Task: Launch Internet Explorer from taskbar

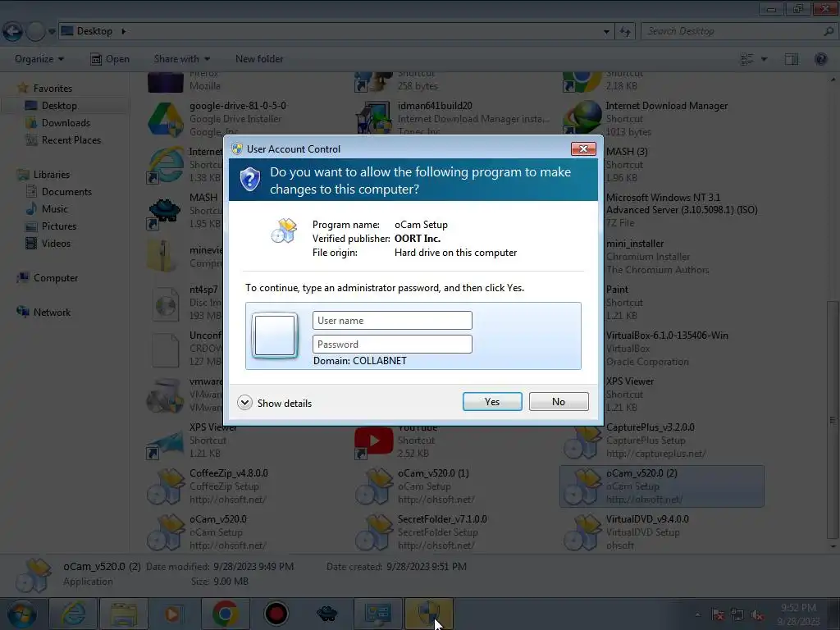Action: point(73,614)
